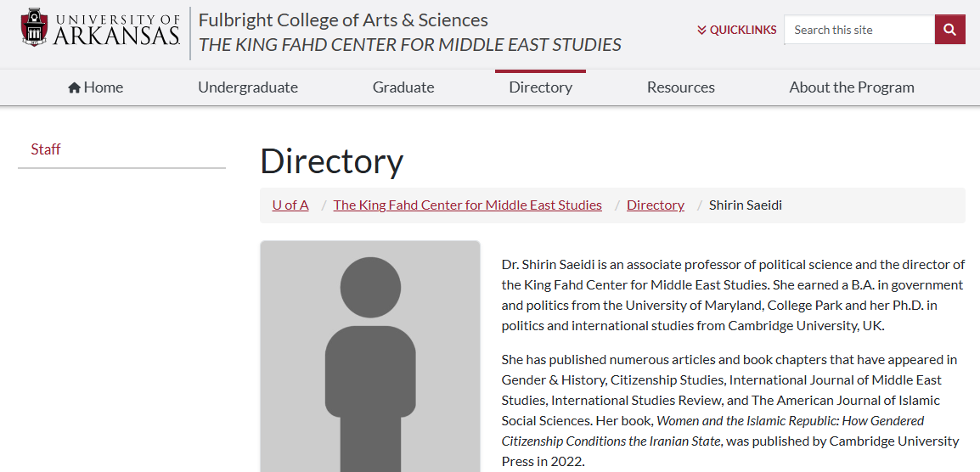Click the Directory breadcrumb link
This screenshot has height=472, width=980.
pos(656,205)
